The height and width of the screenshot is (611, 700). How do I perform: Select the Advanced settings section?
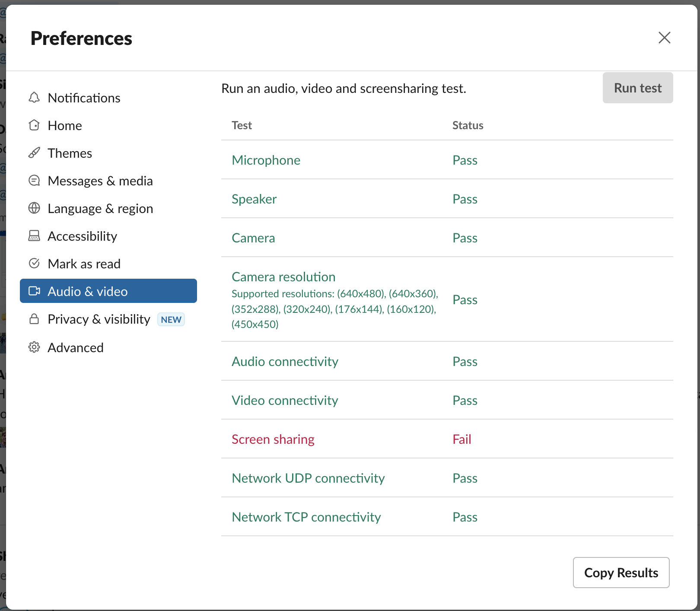[76, 348]
